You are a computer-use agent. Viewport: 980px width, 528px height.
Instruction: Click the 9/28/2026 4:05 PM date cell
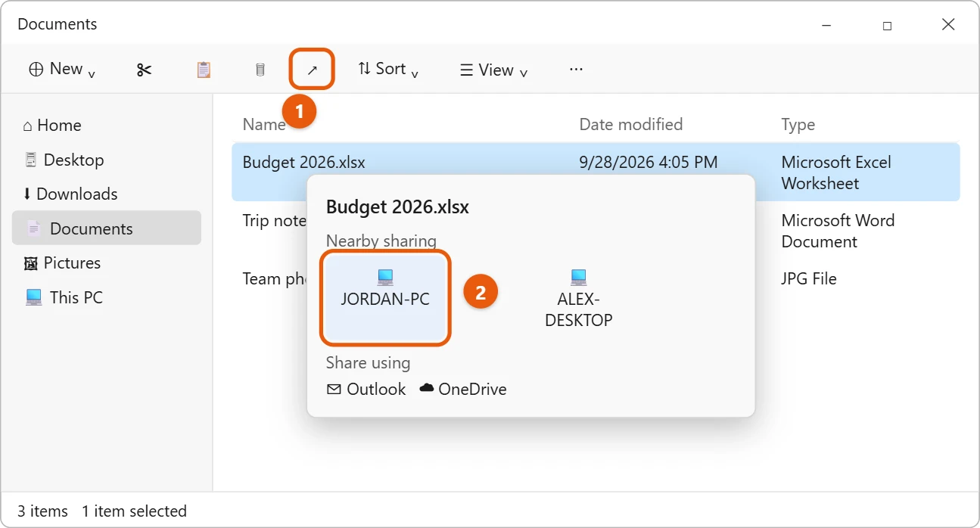click(x=649, y=162)
